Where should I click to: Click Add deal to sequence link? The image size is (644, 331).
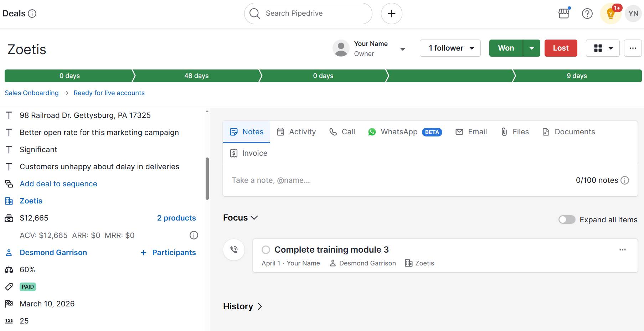[58, 184]
